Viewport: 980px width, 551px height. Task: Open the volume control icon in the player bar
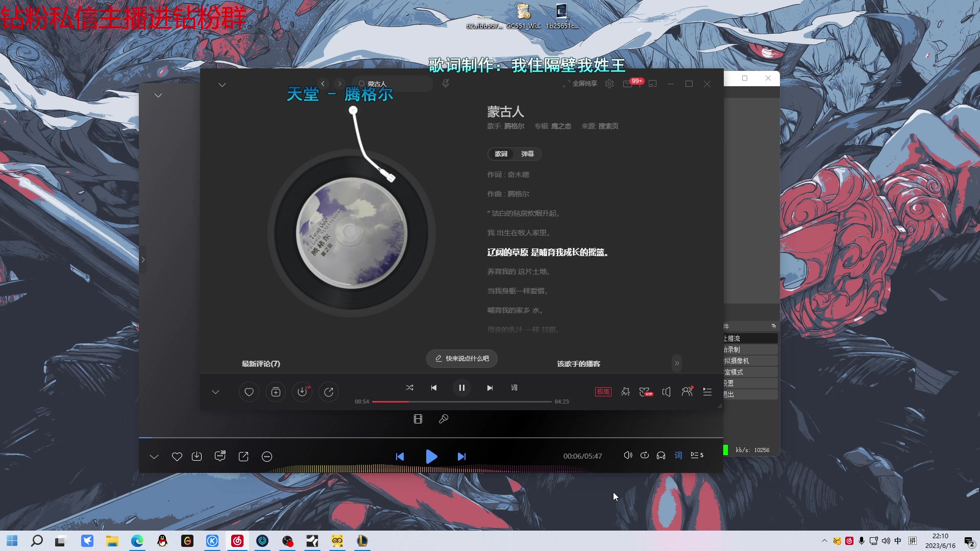point(666,392)
